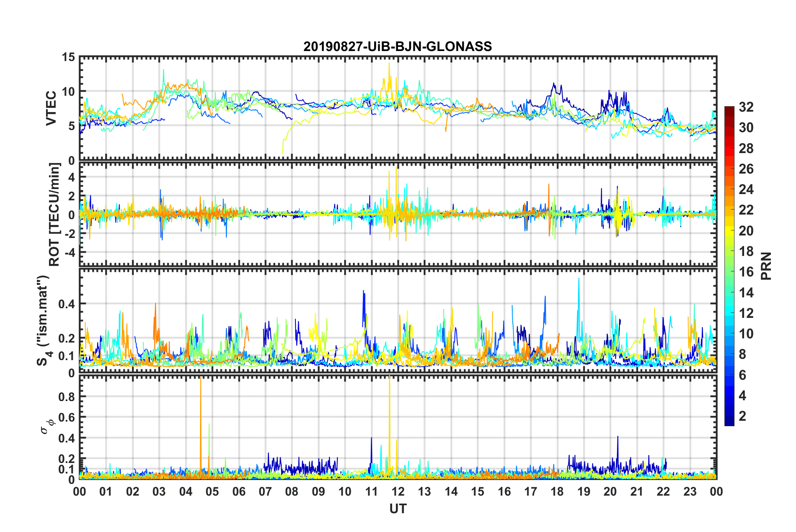Click the x-axis tick label 13
The width and height of the screenshot is (796, 532).
pyautogui.click(x=425, y=491)
